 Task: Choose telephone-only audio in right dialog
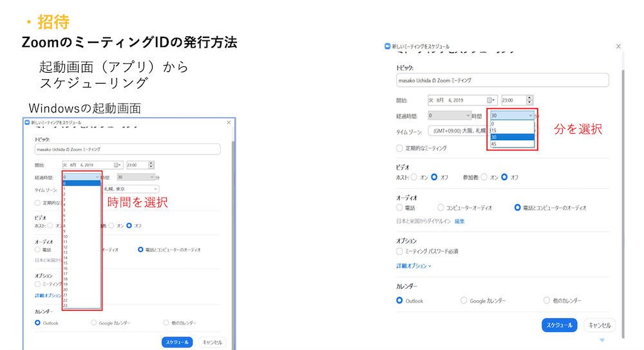pyautogui.click(x=399, y=208)
